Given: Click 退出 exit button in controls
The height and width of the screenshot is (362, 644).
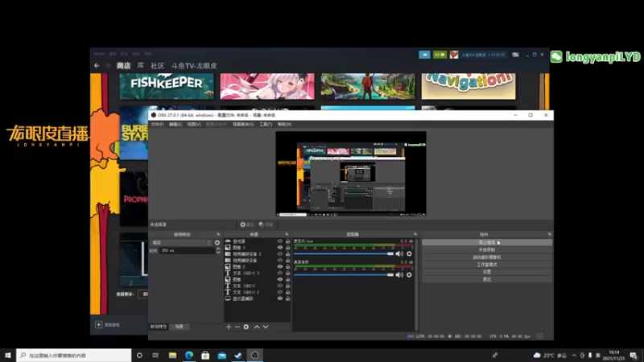Looking at the screenshot, I should pos(487,279).
